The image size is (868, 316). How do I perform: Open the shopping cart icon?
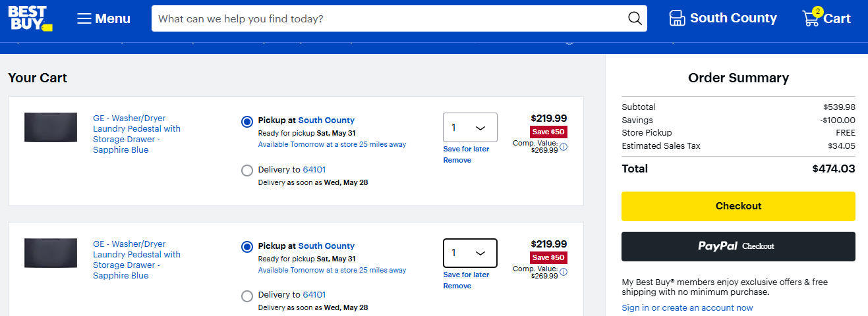(811, 18)
